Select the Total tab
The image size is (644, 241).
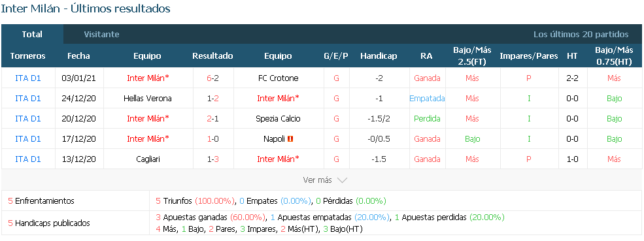pos(32,35)
